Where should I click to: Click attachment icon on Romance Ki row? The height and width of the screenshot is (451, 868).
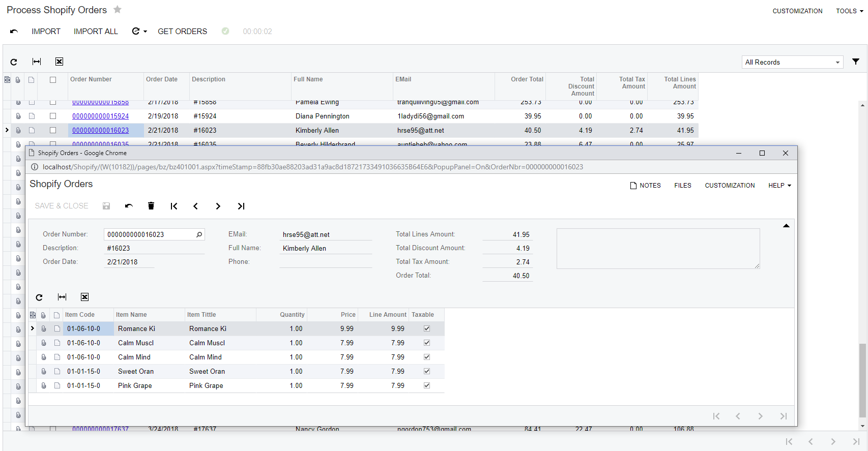point(44,328)
